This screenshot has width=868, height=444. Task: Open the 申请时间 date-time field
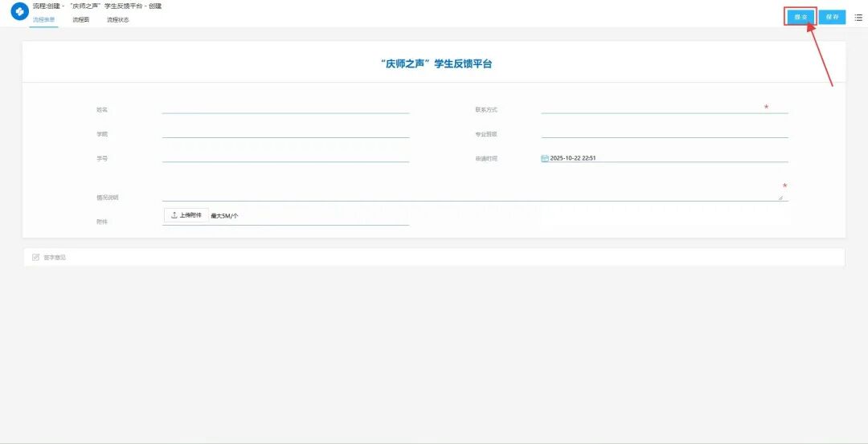point(665,158)
